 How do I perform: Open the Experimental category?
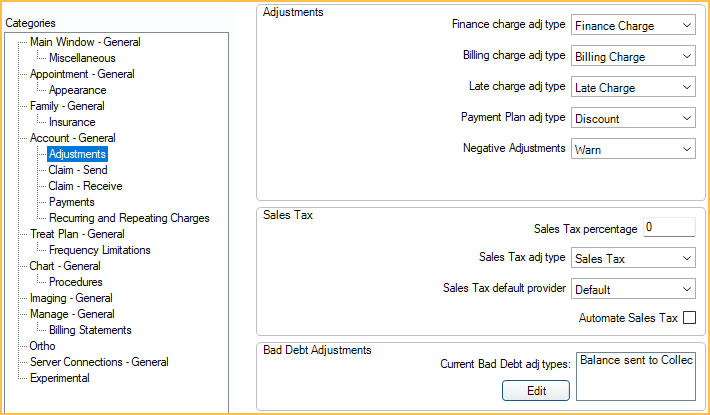[x=60, y=378]
